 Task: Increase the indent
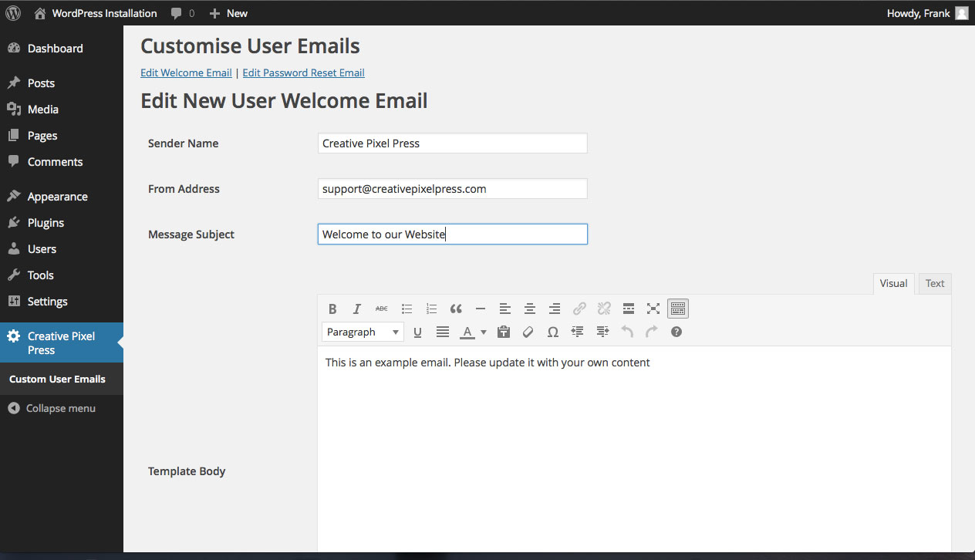coord(602,332)
